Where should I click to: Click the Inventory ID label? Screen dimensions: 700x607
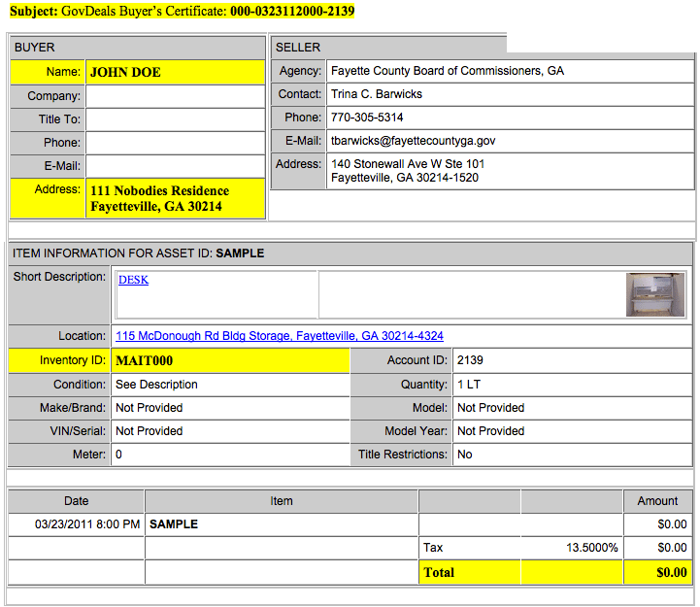pos(72,360)
